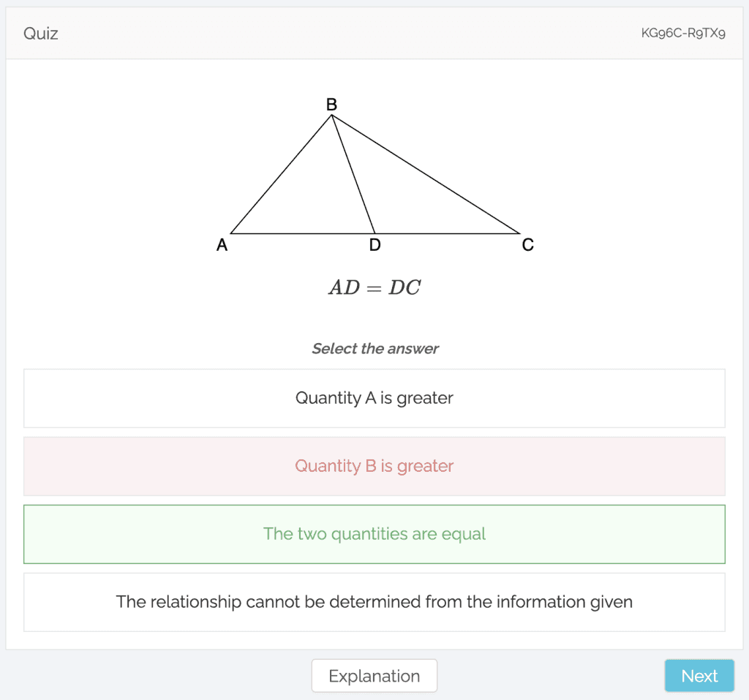Pick "The relationship cannot be determined" option
Screen dimensions: 749x700
pyautogui.click(x=374, y=602)
